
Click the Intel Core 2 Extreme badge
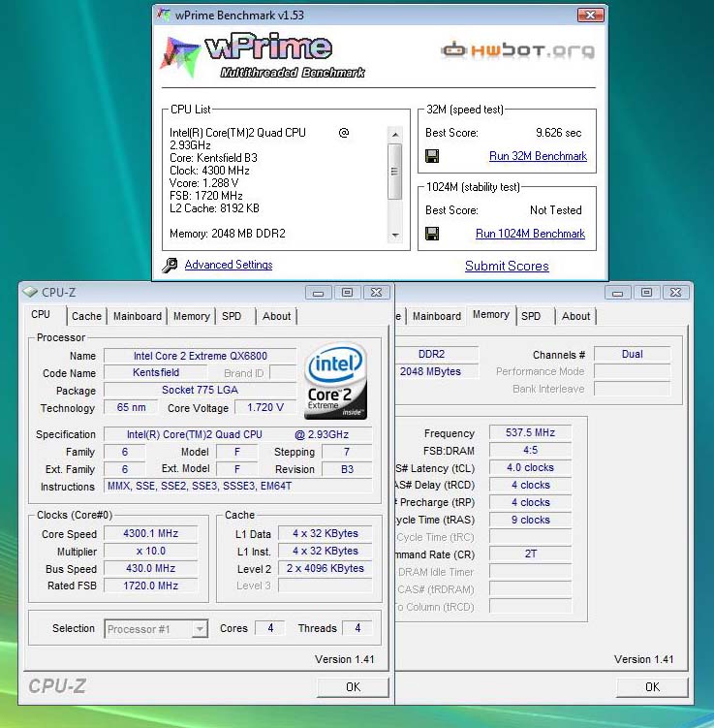pyautogui.click(x=336, y=381)
